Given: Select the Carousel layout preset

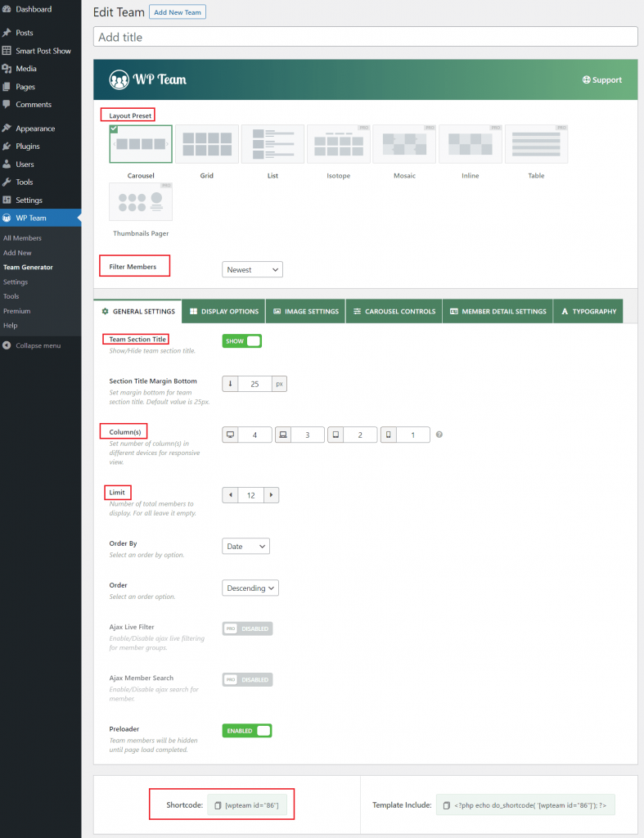Looking at the screenshot, I should coord(141,144).
